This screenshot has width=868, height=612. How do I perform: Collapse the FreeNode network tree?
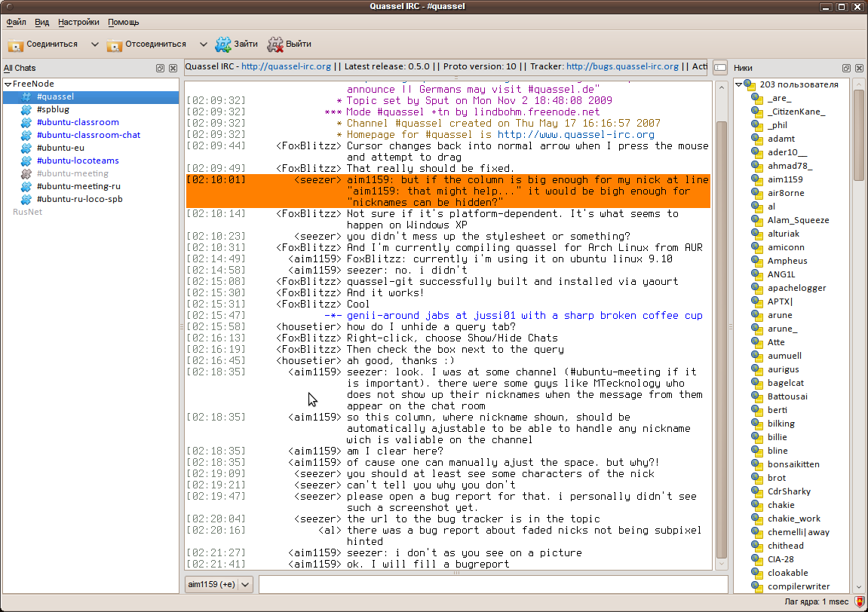(8, 84)
